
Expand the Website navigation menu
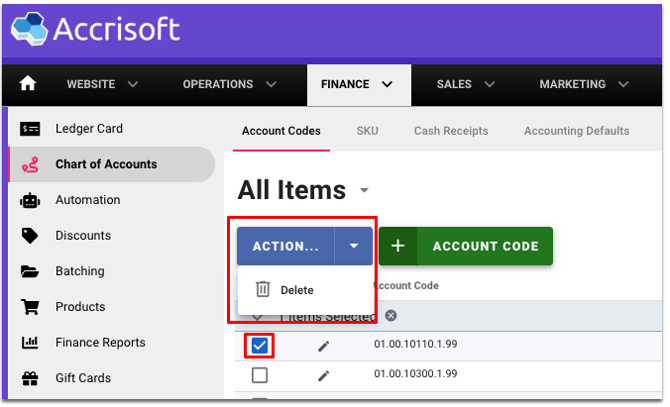pos(102,84)
